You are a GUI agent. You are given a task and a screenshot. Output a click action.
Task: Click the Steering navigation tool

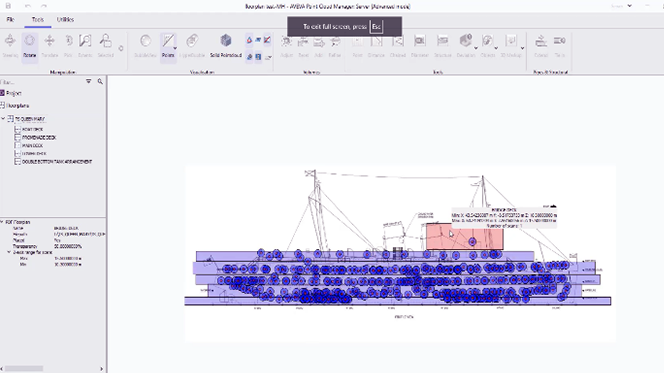(x=10, y=46)
